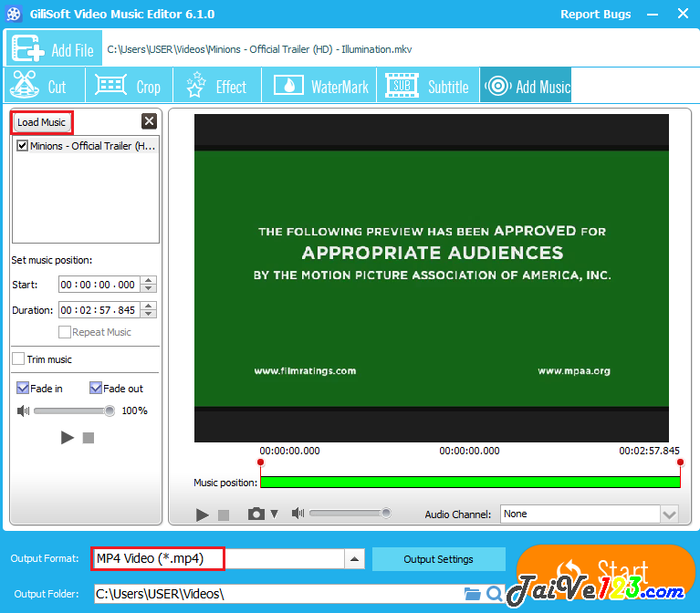Toggle the Fade out checkbox
Image resolution: width=700 pixels, height=613 pixels.
click(x=96, y=389)
